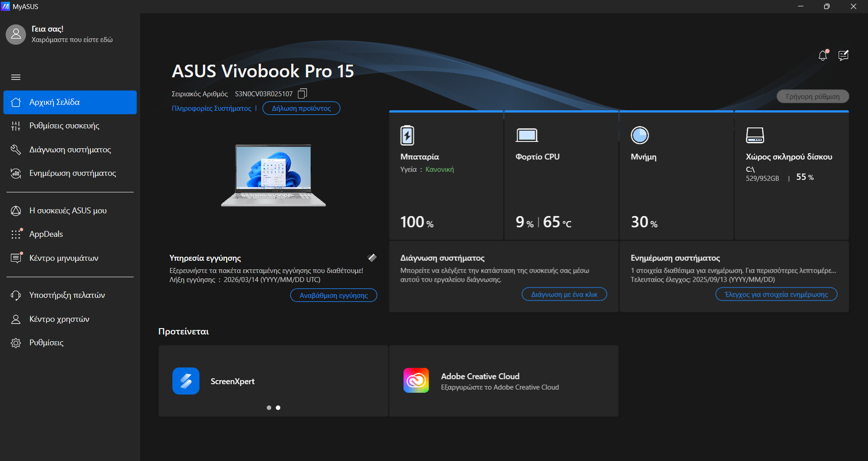Click the 9 % CPU load value
Viewport: 868px width, 461px height.
(x=524, y=222)
